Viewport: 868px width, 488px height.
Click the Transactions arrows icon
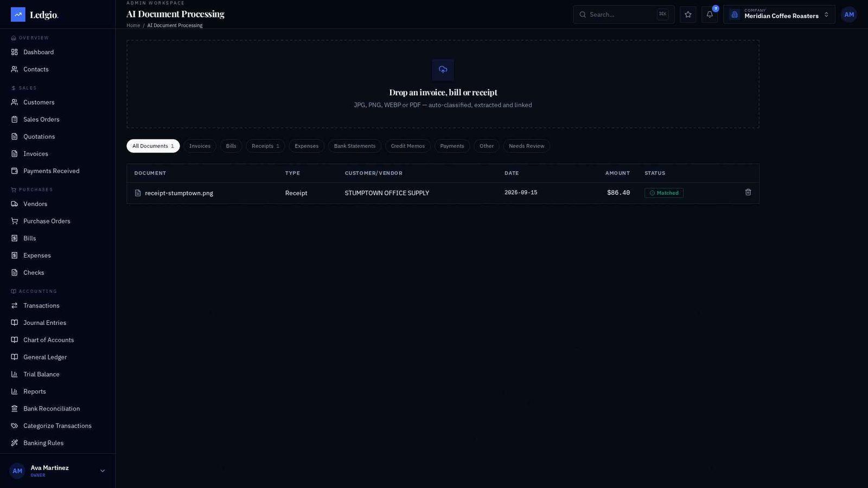click(15, 306)
